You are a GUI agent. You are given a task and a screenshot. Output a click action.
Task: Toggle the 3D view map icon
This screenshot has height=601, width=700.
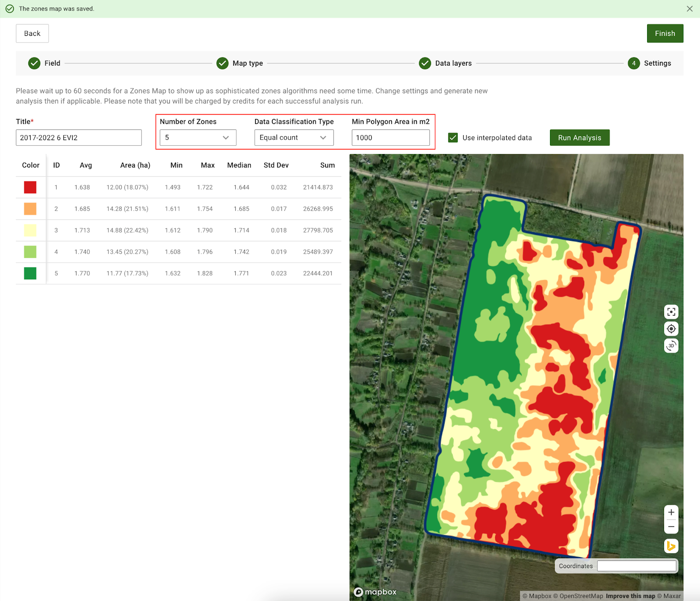tap(671, 346)
